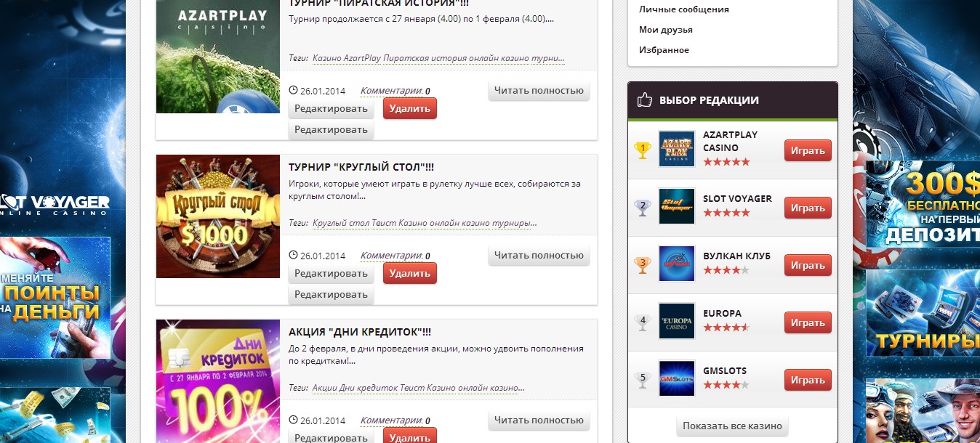This screenshot has height=443, width=980.
Task: Click the Slot Voyager online casino banner
Action: (x=55, y=204)
